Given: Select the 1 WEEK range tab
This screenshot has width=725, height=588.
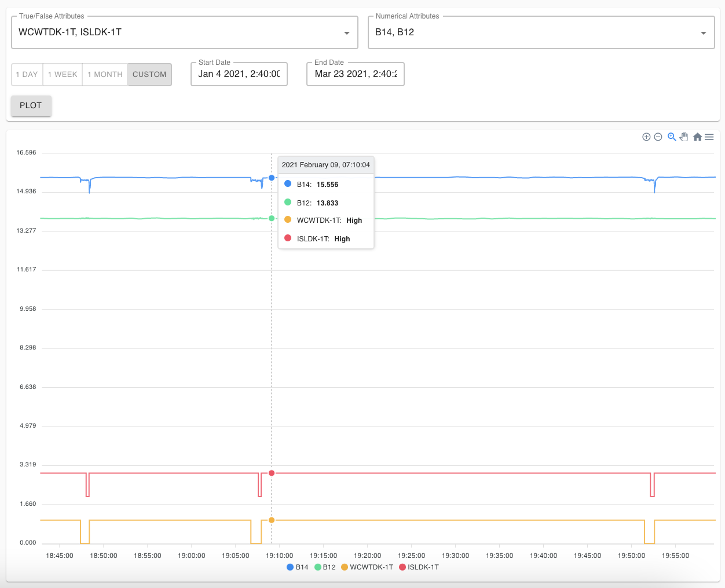Looking at the screenshot, I should (x=63, y=75).
